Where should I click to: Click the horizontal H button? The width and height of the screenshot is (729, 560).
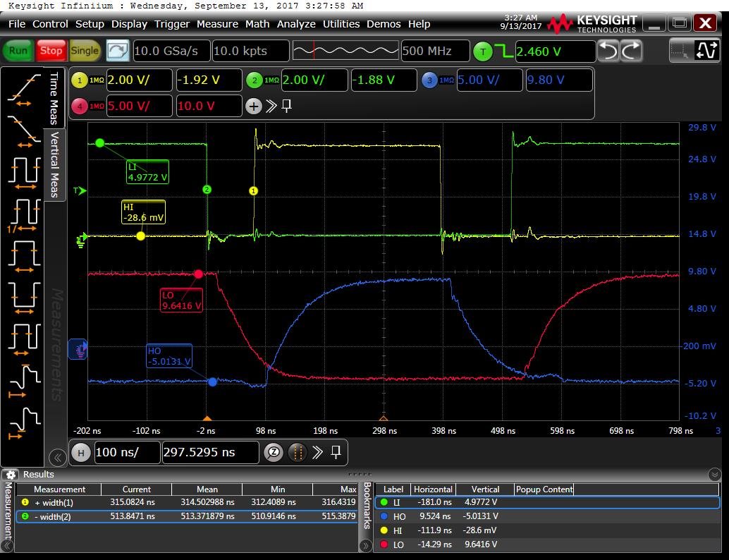pos(81,453)
